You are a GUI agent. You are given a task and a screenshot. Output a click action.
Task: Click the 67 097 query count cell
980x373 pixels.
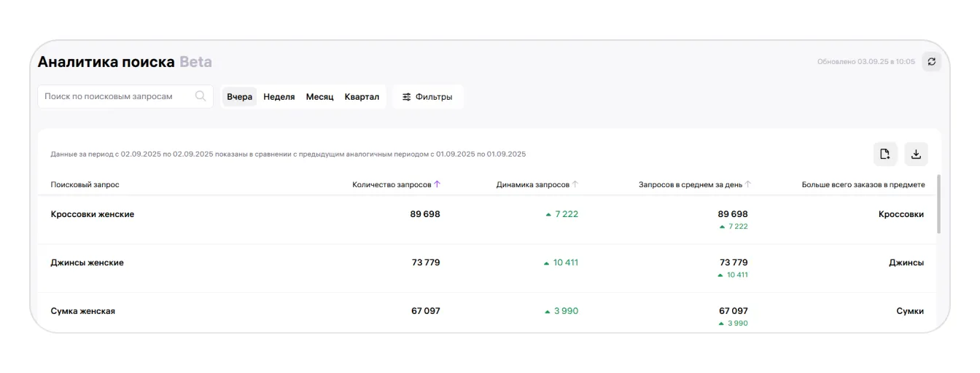click(x=426, y=311)
